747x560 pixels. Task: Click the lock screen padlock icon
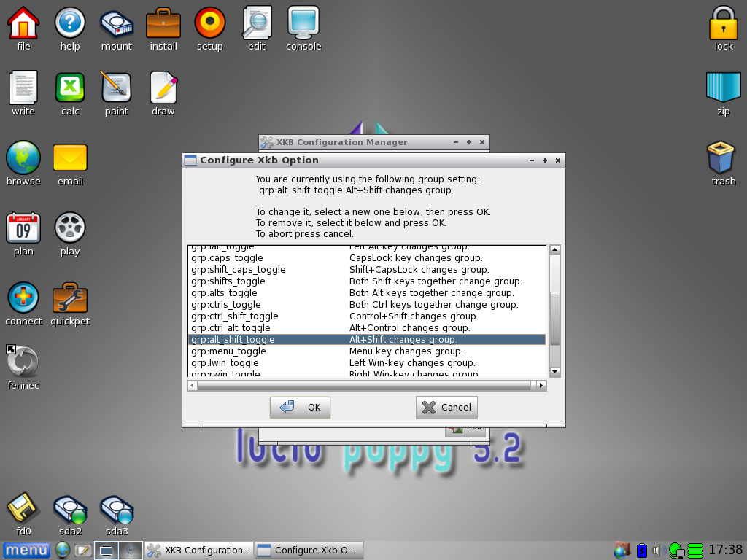[723, 23]
